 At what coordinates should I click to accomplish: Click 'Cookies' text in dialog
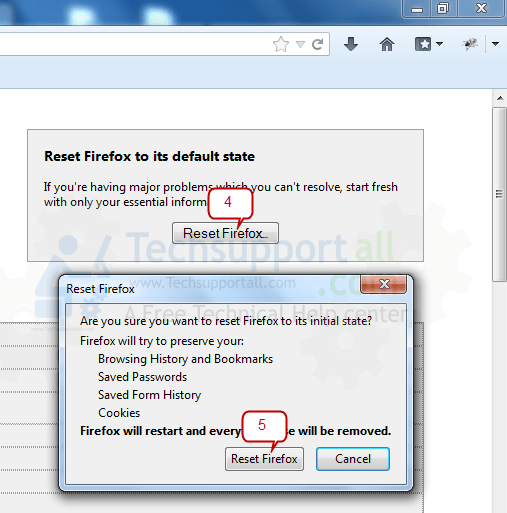pyautogui.click(x=119, y=413)
